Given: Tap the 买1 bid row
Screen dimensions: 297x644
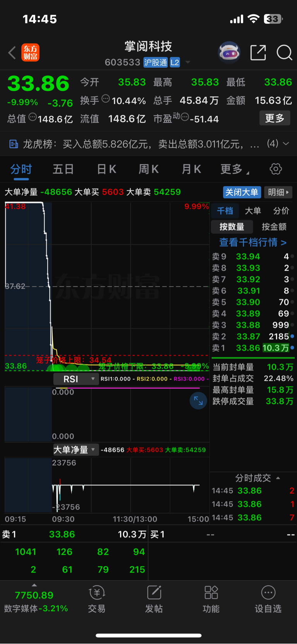Looking at the screenshot, I should pyautogui.click(x=223, y=534).
